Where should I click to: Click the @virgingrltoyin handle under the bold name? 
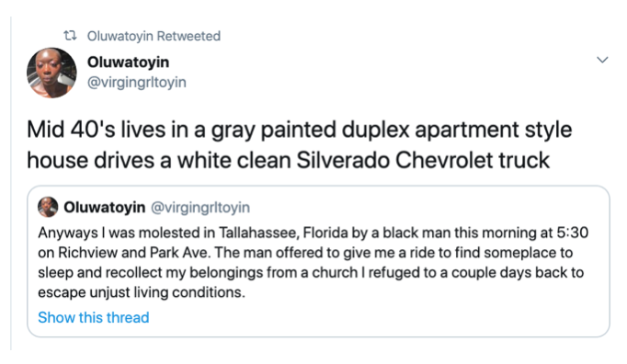(x=137, y=82)
